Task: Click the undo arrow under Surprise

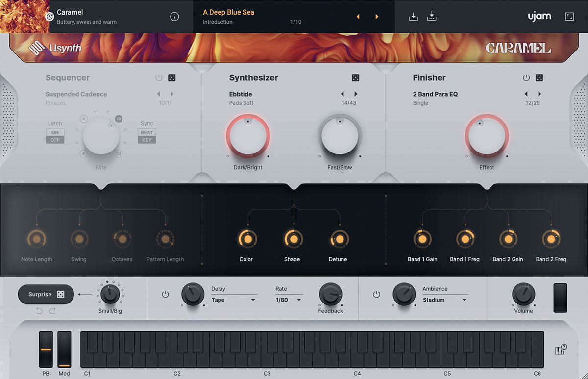Action: point(39,311)
